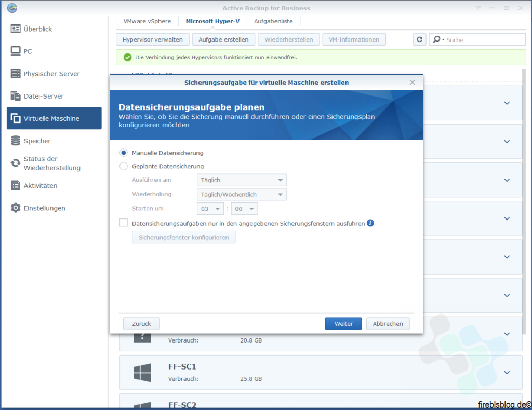
Task: Click the Windows logo of FF-SC1
Action: (142, 373)
